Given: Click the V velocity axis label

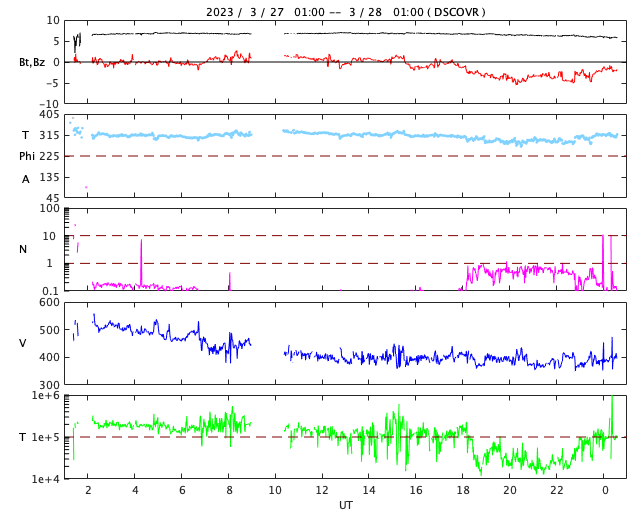Looking at the screenshot, I should pos(23,343).
